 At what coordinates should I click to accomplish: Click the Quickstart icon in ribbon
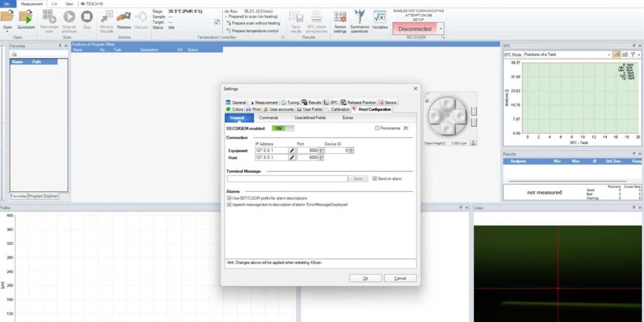[x=26, y=17]
